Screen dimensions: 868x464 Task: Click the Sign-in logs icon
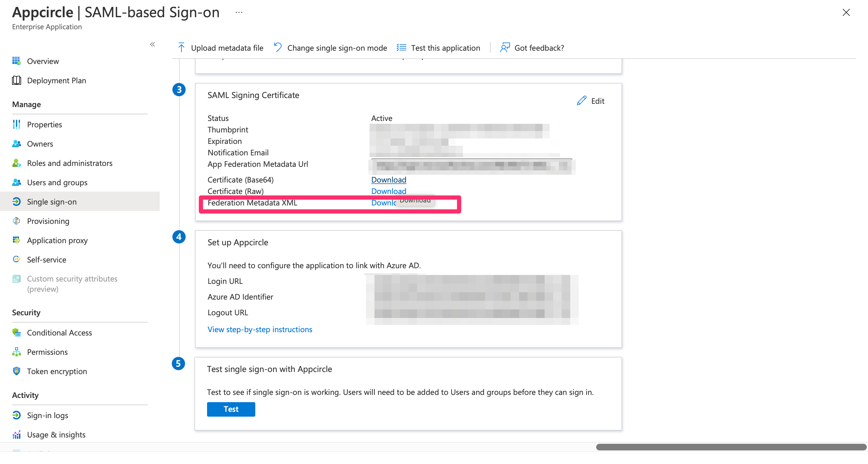click(x=17, y=415)
